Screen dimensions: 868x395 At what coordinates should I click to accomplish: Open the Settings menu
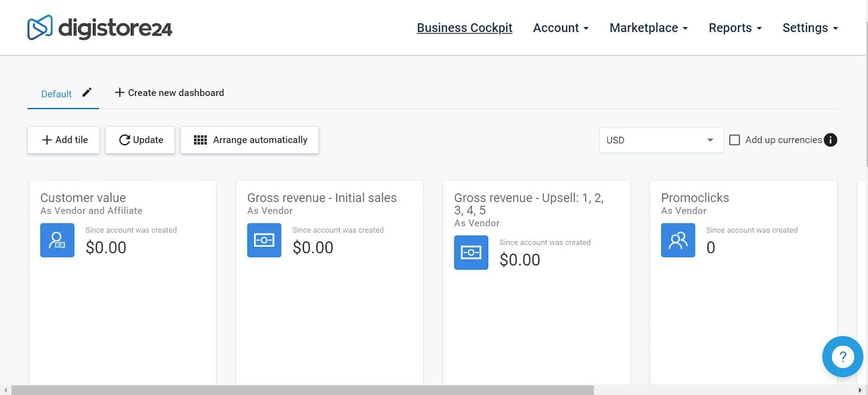(x=809, y=28)
